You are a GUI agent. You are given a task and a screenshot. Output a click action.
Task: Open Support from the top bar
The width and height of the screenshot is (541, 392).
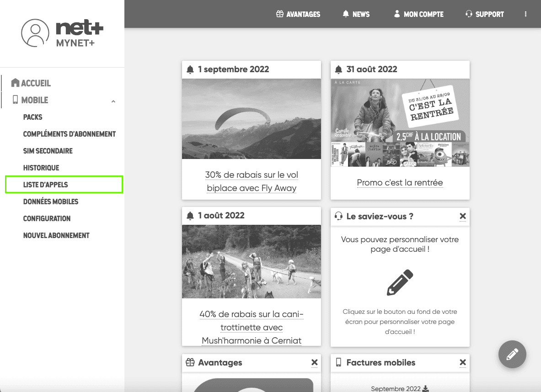484,14
